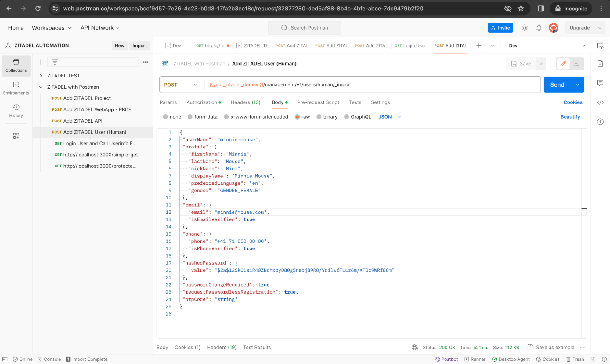
Task: Click the New button
Action: click(x=119, y=45)
